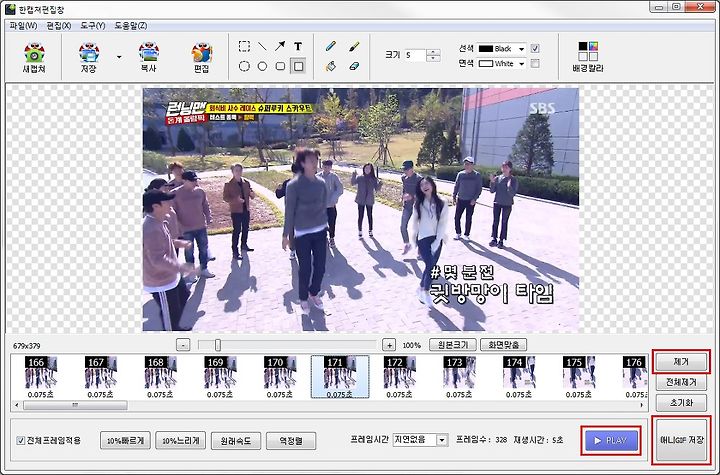Select the circle shape tool

[x=262, y=66]
